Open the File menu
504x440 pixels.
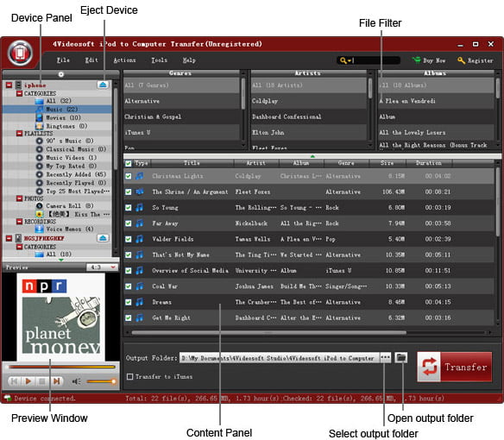63,60
